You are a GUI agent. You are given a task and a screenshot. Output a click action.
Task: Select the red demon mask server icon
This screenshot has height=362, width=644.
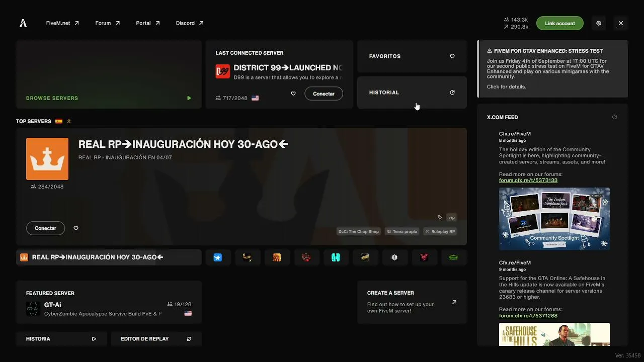pos(424,257)
